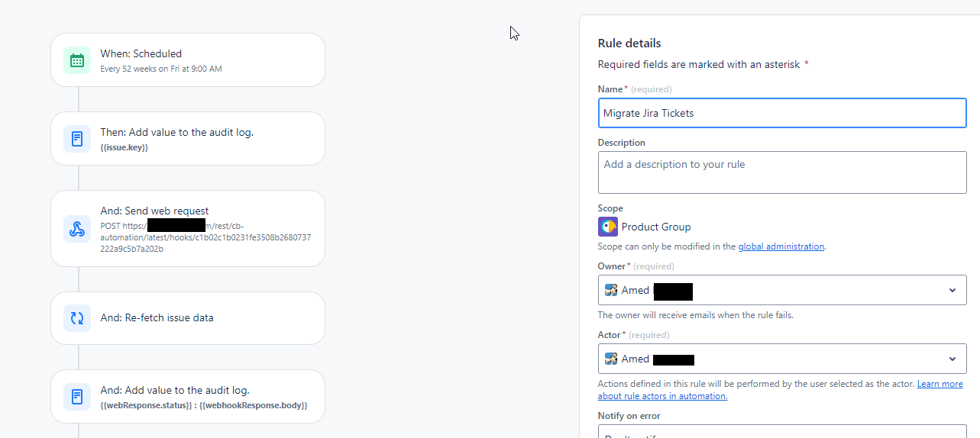Open the Notify on error dropdown

pos(782,432)
